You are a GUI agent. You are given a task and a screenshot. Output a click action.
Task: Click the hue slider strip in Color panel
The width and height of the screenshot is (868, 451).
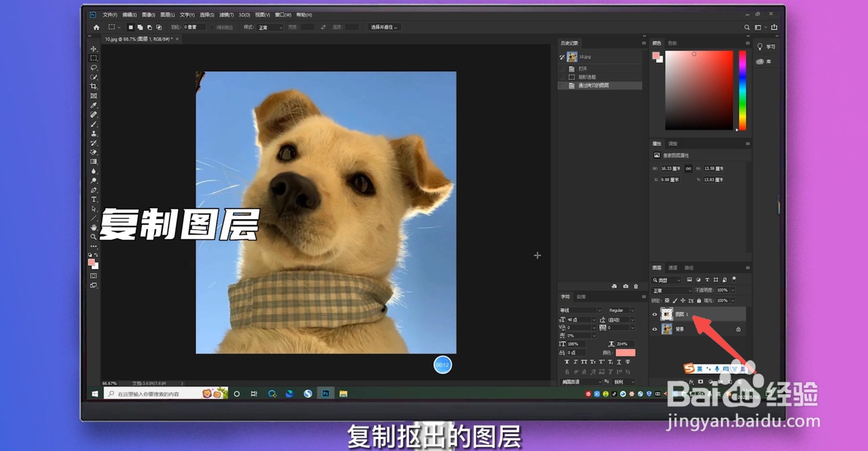click(742, 90)
